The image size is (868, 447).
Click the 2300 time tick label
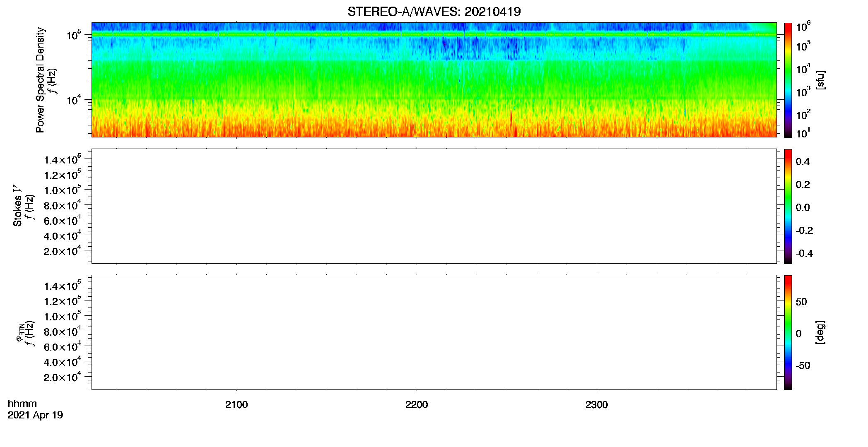click(x=597, y=405)
